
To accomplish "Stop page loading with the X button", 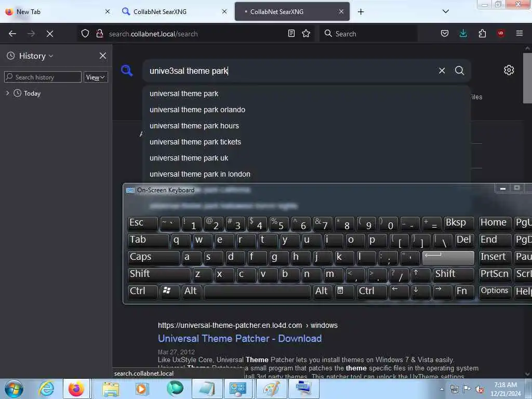I will click(x=50, y=34).
